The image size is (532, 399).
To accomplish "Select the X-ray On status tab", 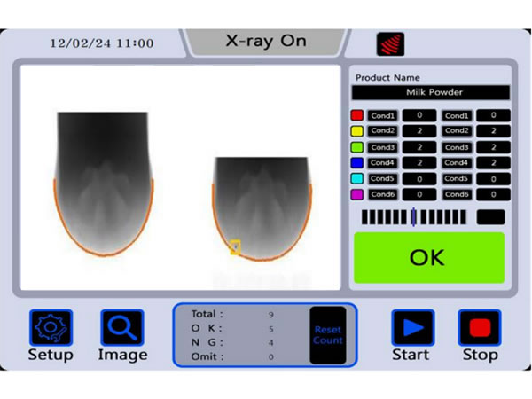I will 266,42.
